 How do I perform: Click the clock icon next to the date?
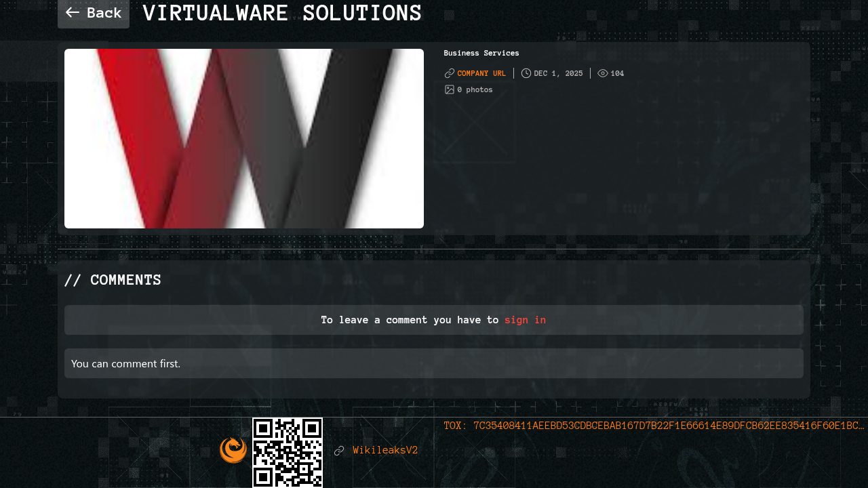click(526, 73)
